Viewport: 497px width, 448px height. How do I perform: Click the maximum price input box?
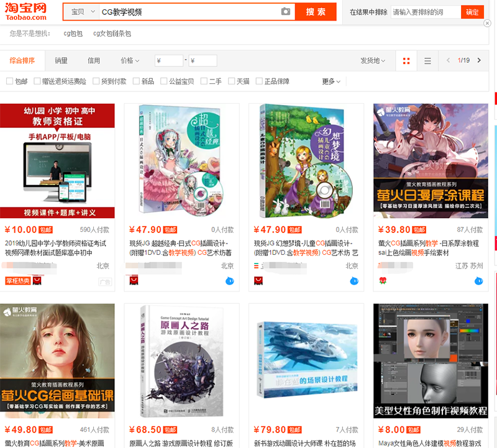click(203, 60)
